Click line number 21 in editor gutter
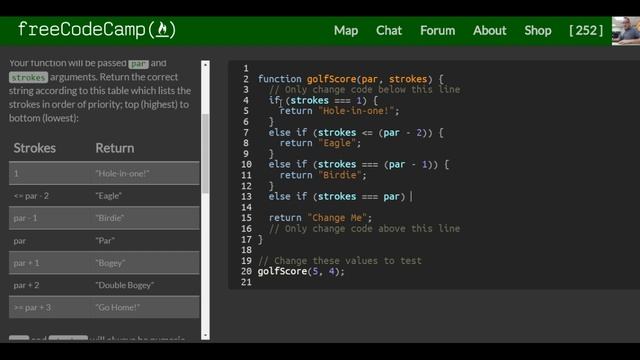 (246, 282)
